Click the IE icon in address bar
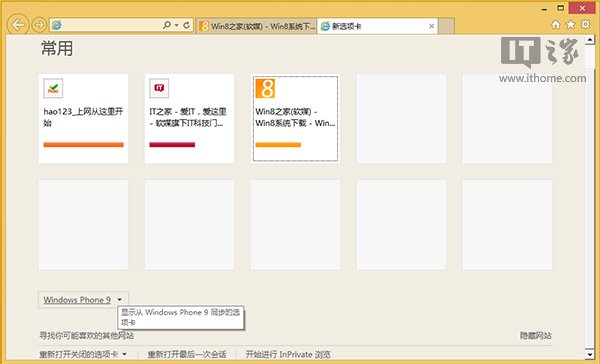The image size is (600, 364). tap(57, 25)
